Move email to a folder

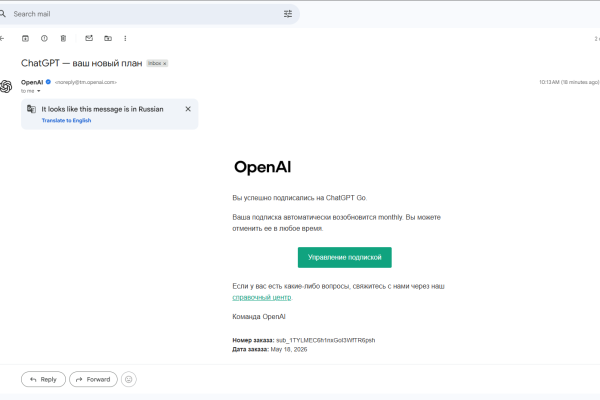click(108, 38)
